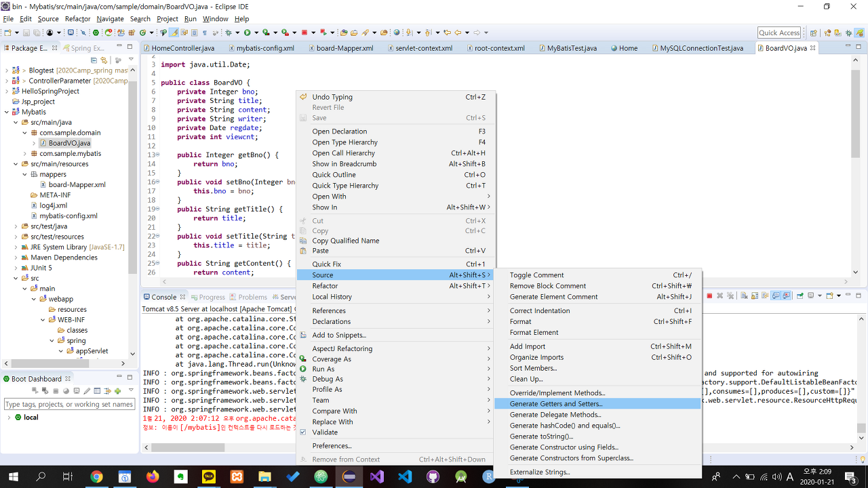The image size is (868, 488).
Task: Open the web browser globe toolbar icon
Action: point(396,33)
